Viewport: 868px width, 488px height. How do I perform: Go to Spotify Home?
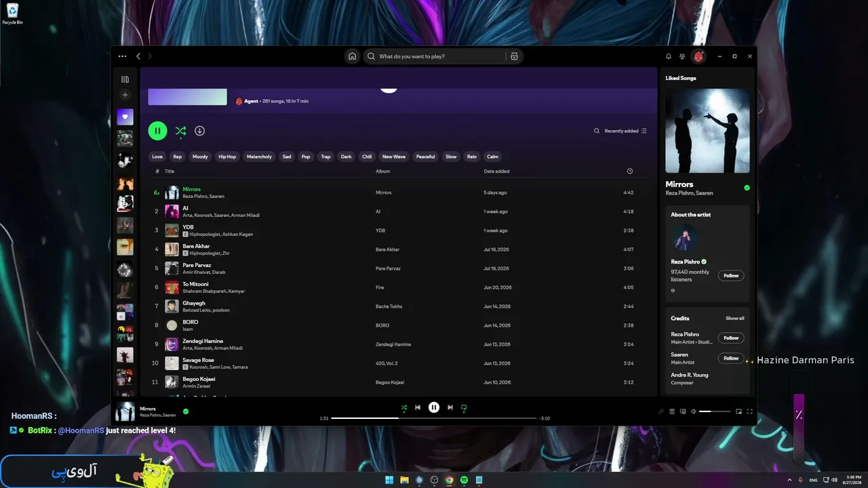coord(352,56)
